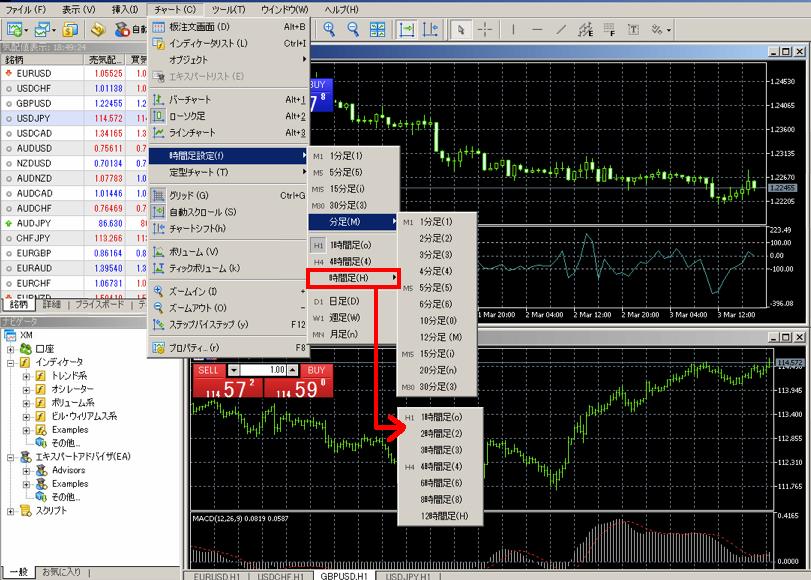Toggle チャートシフト in the chart menu

pyautogui.click(x=230, y=229)
